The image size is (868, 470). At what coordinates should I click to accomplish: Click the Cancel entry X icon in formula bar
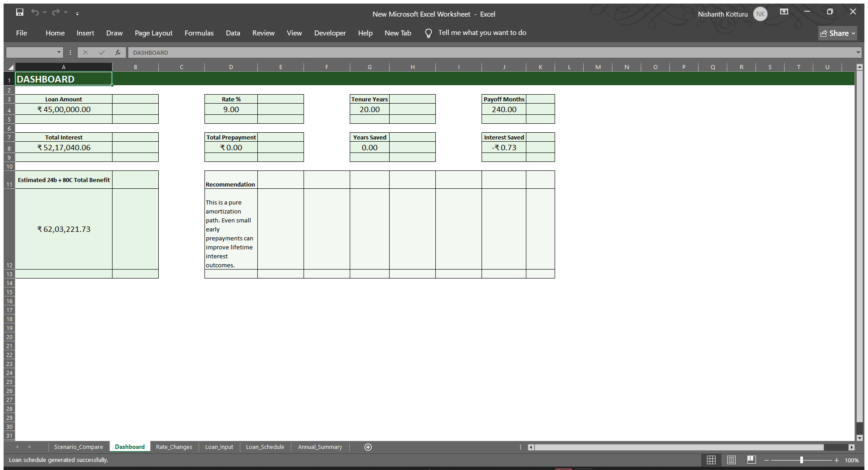[x=86, y=52]
